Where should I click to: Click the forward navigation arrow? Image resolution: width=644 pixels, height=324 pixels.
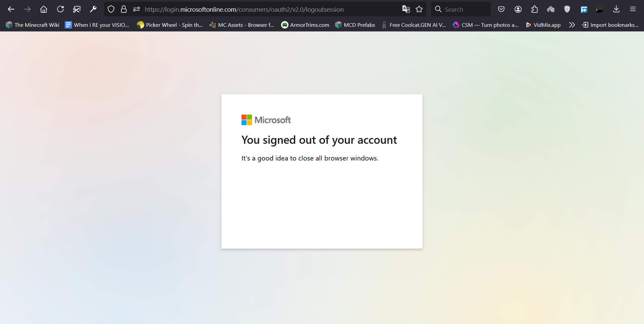(28, 9)
